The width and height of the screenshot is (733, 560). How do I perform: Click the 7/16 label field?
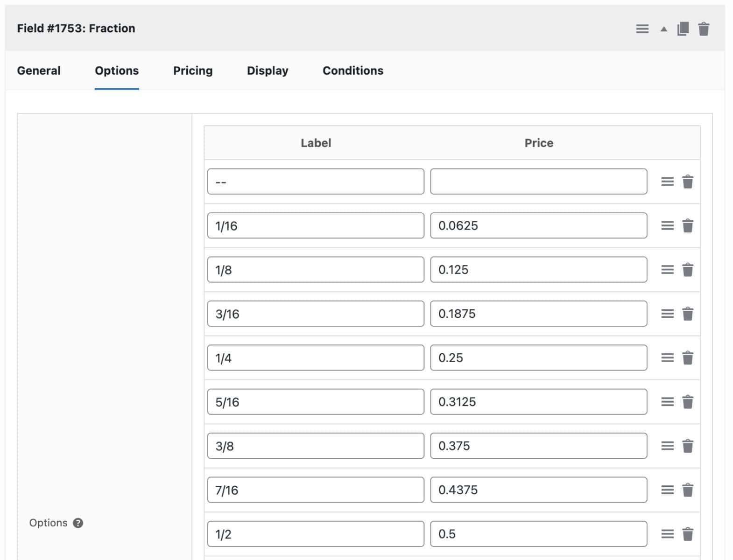pos(316,490)
